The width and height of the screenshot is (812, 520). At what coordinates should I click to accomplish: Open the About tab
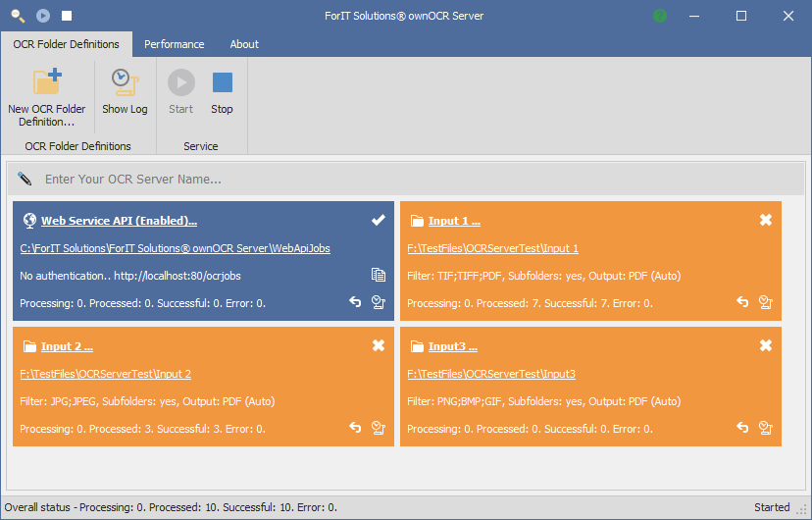[244, 44]
